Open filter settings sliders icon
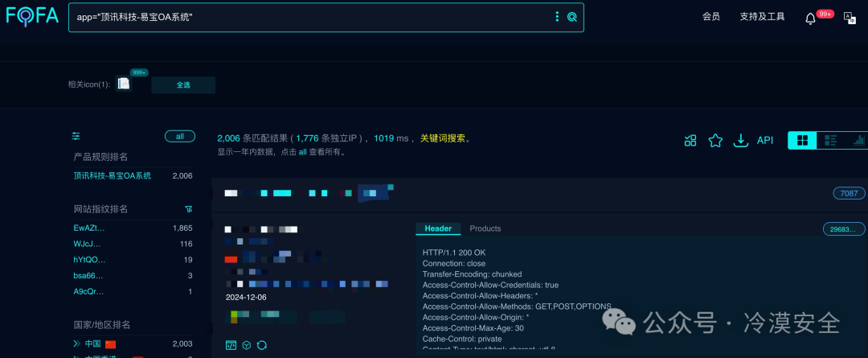The width and height of the screenshot is (868, 358). pos(76,136)
